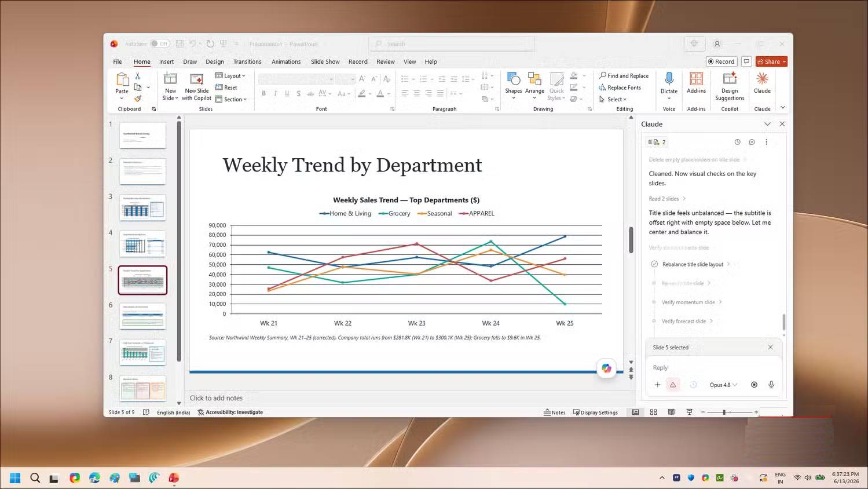
Task: Switch to the Review tab
Action: tap(385, 61)
